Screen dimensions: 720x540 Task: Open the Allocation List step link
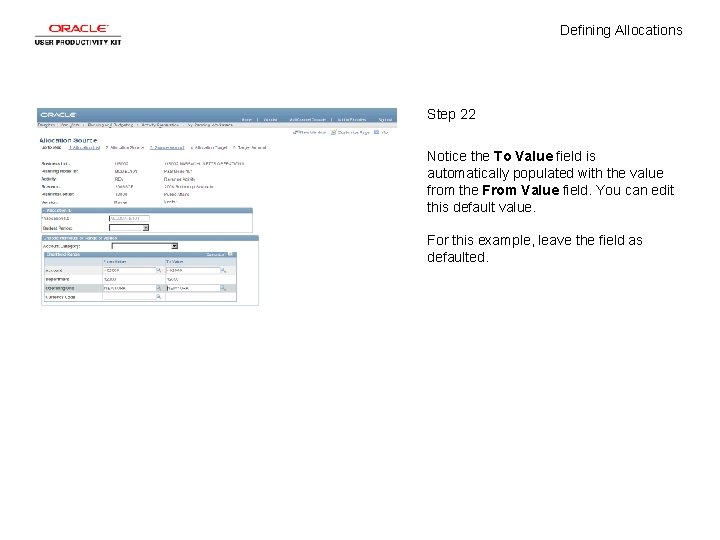(x=84, y=148)
